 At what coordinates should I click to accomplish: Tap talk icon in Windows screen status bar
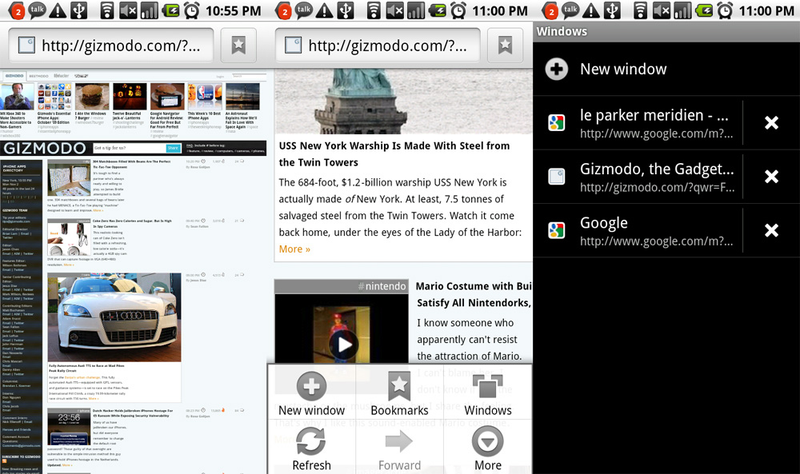(x=570, y=11)
